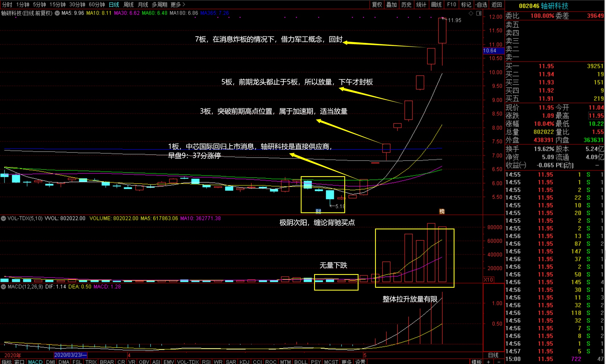Select the TRIX indicator
606x364 pixels.
tap(91, 362)
